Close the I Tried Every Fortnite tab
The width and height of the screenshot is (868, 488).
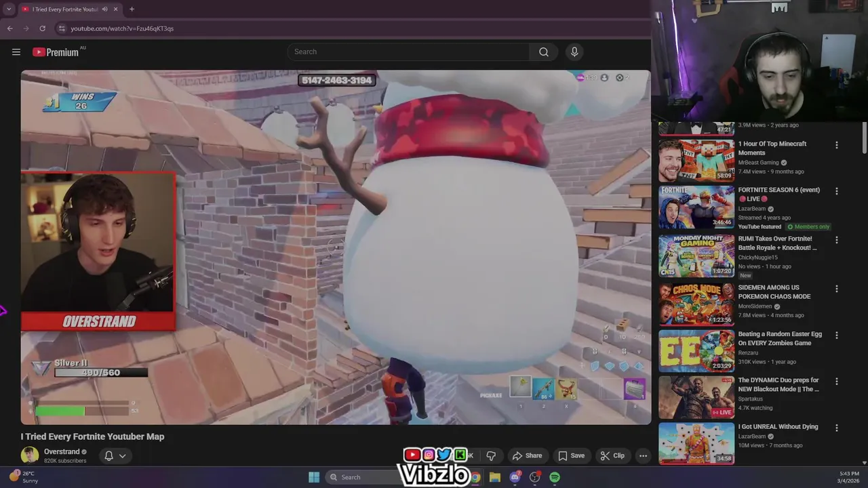click(x=116, y=9)
